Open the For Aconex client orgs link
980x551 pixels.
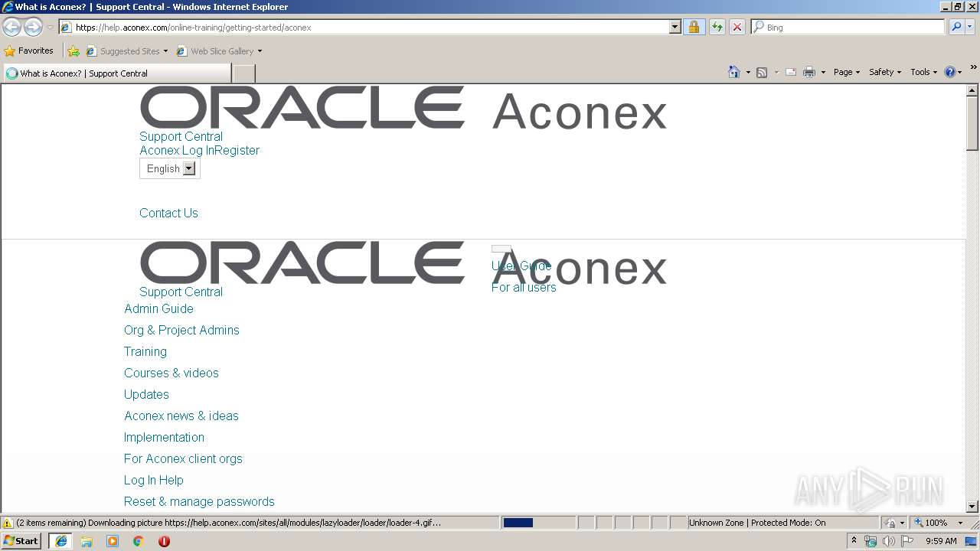point(183,458)
